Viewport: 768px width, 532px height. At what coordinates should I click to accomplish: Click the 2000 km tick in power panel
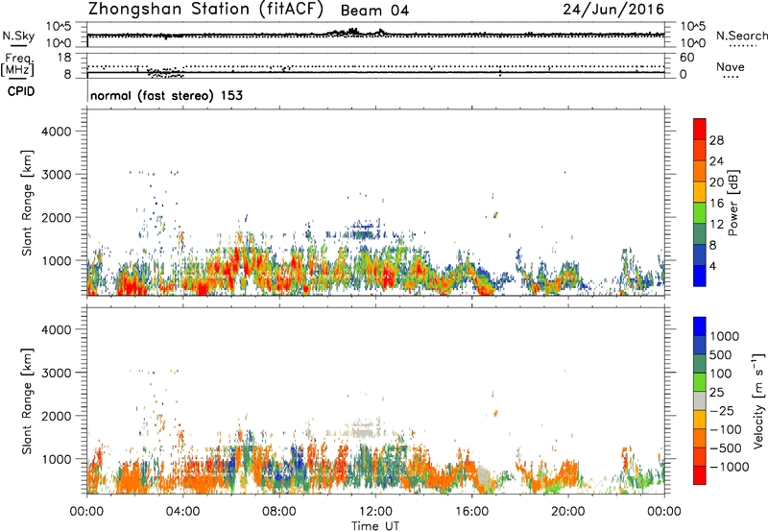(x=56, y=217)
